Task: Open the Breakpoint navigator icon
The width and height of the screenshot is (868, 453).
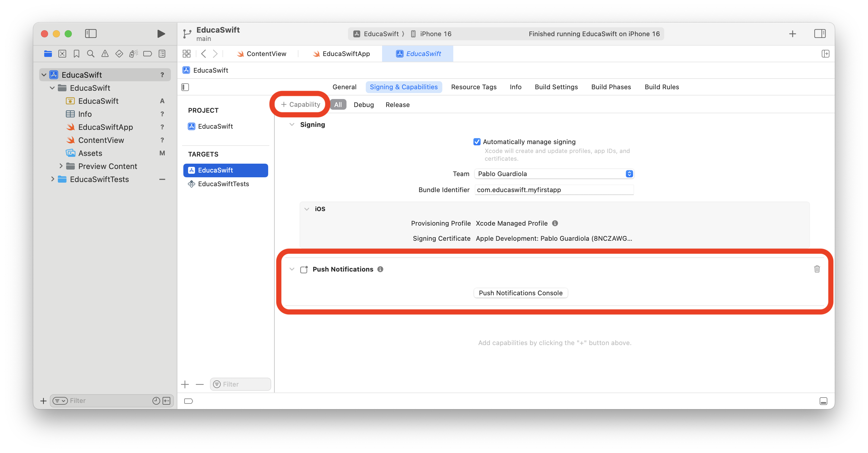Action: 148,54
